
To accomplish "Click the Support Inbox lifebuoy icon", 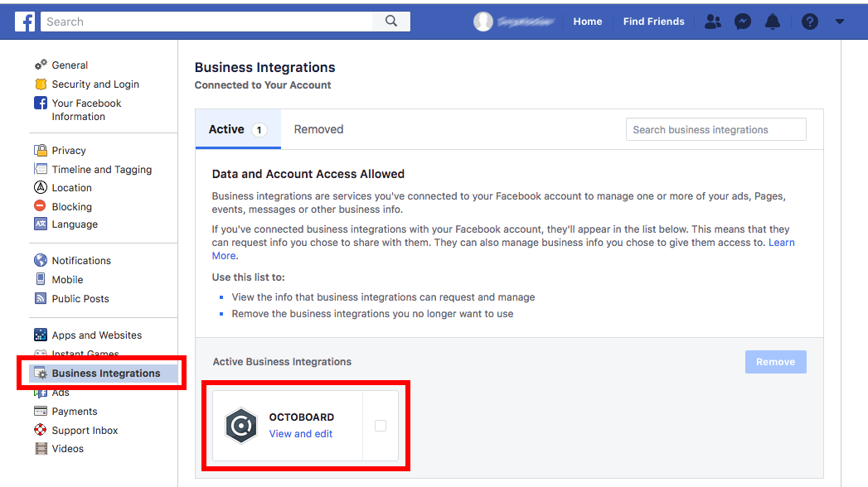I will point(41,430).
